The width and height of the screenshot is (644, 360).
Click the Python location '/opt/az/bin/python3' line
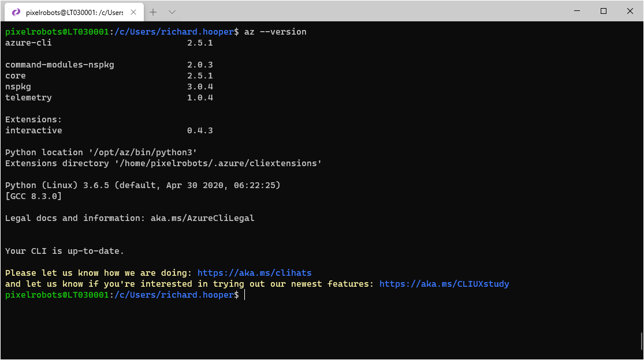101,152
